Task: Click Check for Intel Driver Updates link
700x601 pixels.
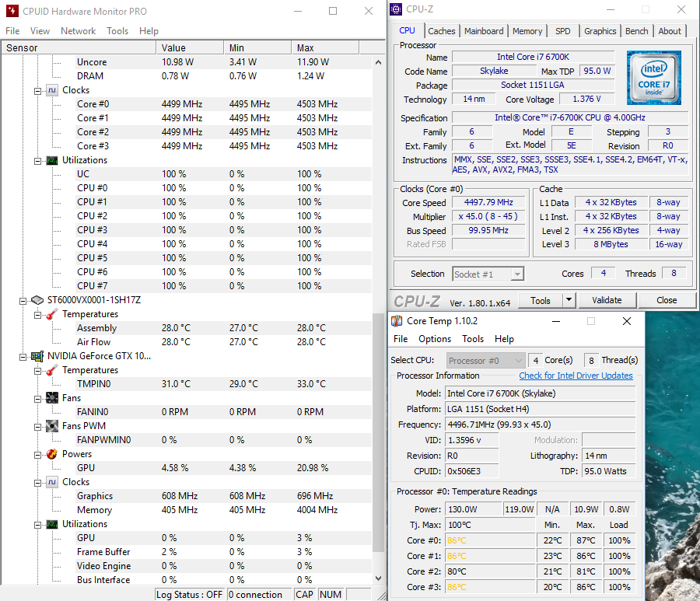Action: tap(576, 376)
